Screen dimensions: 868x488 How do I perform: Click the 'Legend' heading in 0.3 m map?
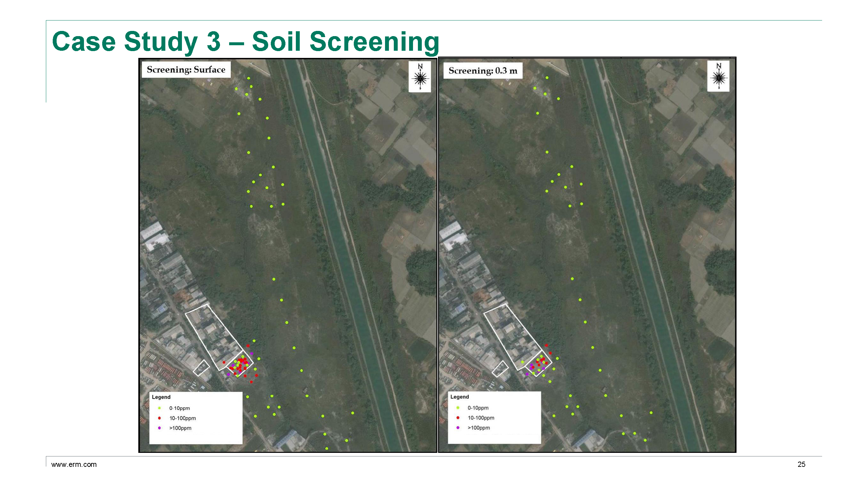(x=460, y=397)
